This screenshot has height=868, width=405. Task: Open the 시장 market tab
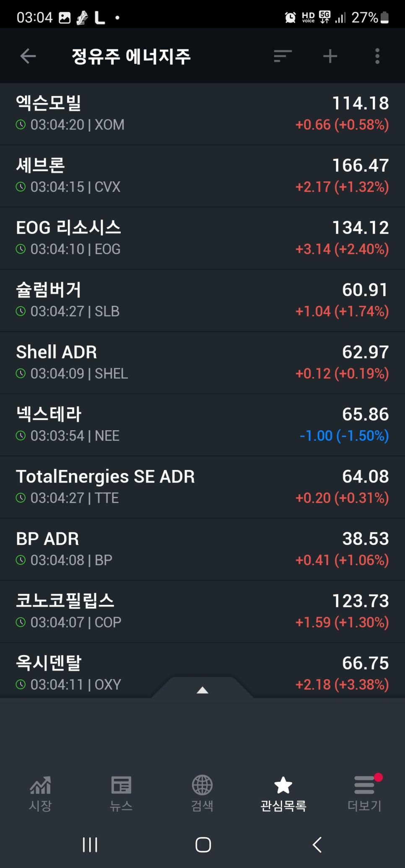40,793
